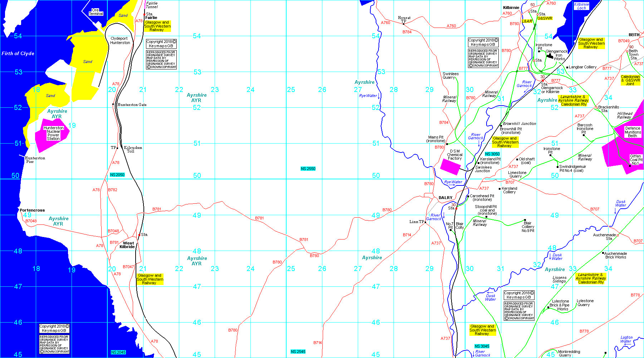Select the NS 3050 grid reference tag

[492, 154]
